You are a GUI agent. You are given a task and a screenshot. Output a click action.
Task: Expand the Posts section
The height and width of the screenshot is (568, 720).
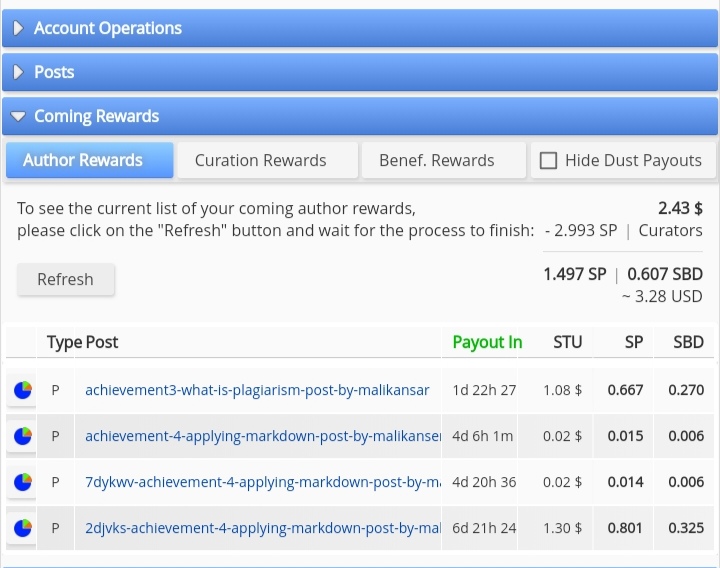pyautogui.click(x=360, y=72)
